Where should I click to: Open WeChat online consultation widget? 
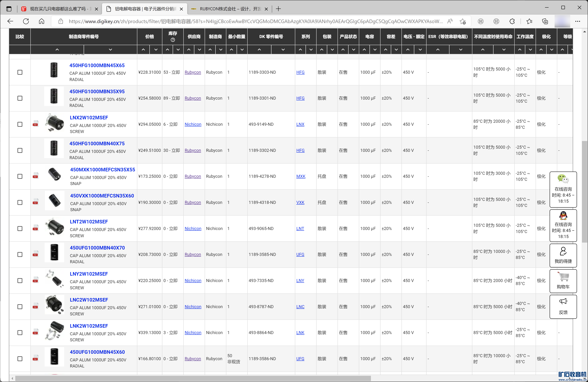point(563,179)
